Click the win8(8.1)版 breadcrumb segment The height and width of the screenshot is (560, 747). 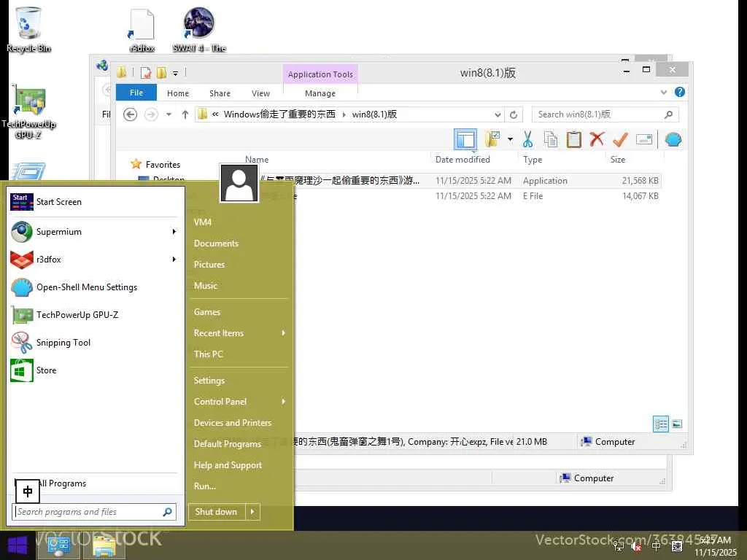pos(374,114)
